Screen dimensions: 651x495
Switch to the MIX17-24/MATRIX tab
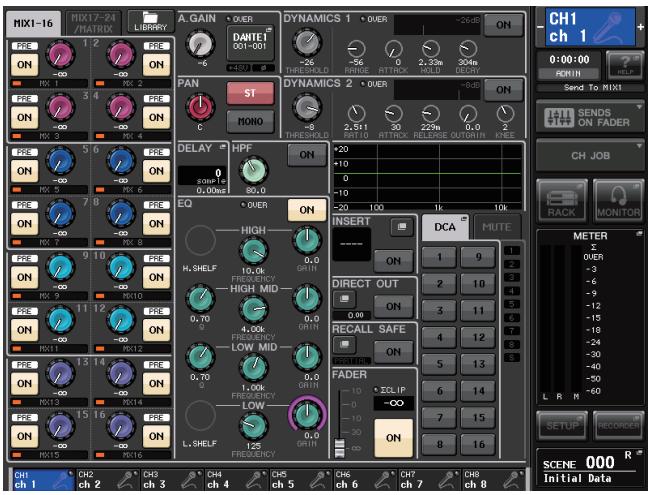point(92,23)
